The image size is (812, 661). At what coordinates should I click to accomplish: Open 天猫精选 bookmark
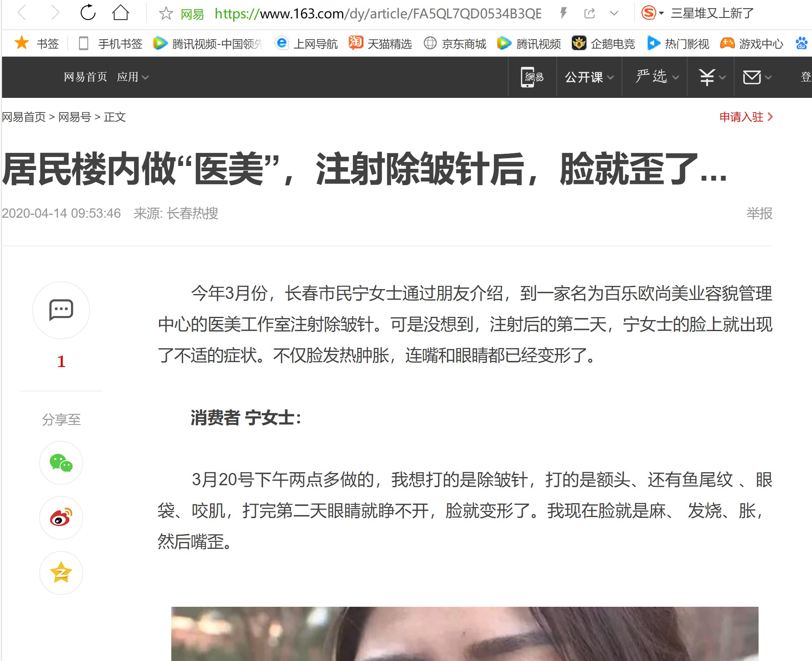point(381,43)
